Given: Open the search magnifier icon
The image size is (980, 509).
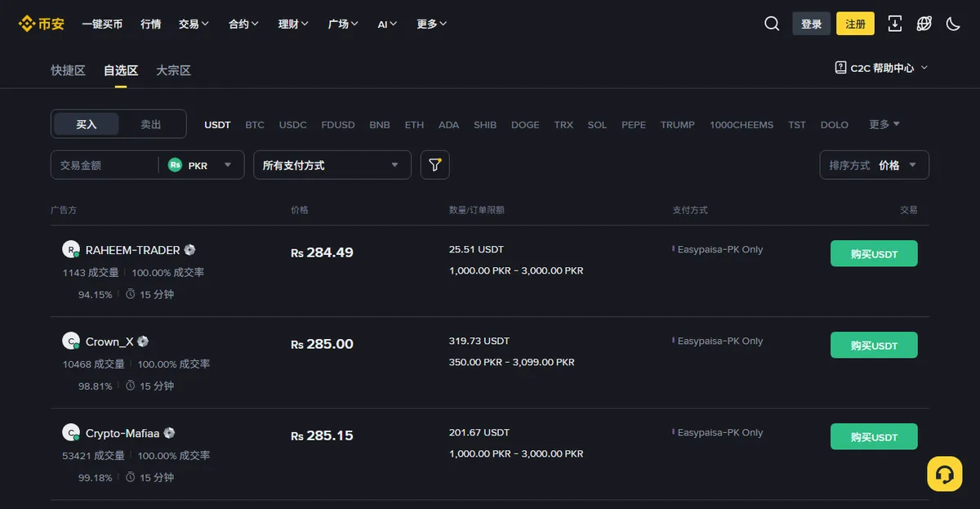Looking at the screenshot, I should [772, 24].
